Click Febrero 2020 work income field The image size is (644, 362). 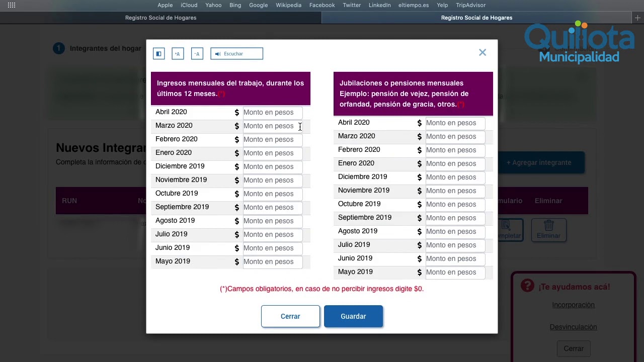coord(272,139)
